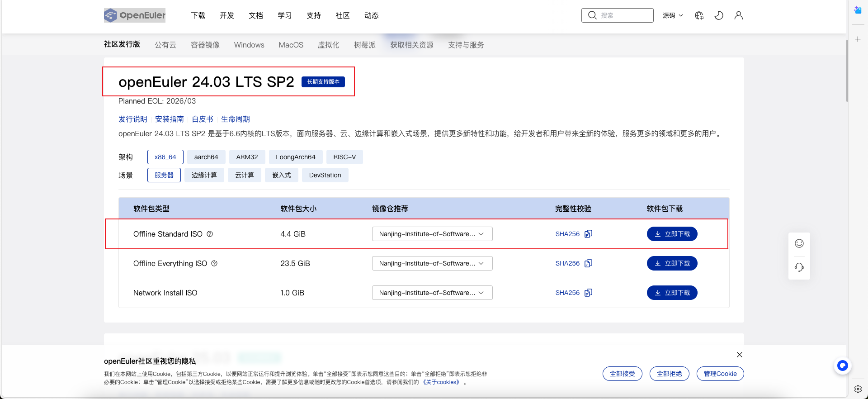Open mirror dropdown for Offline Everything ISO
Viewport: 868px width, 399px height.
[432, 263]
